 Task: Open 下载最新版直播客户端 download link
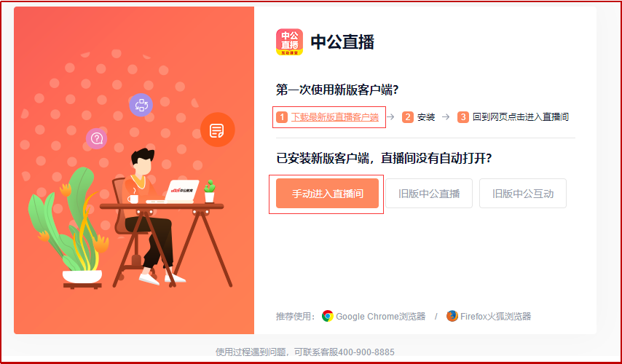[335, 117]
